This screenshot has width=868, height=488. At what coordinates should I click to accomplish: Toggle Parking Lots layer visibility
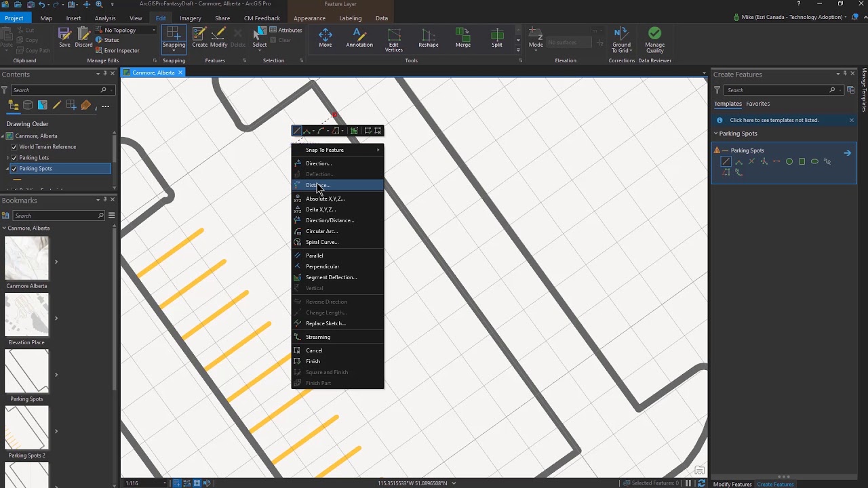click(14, 158)
